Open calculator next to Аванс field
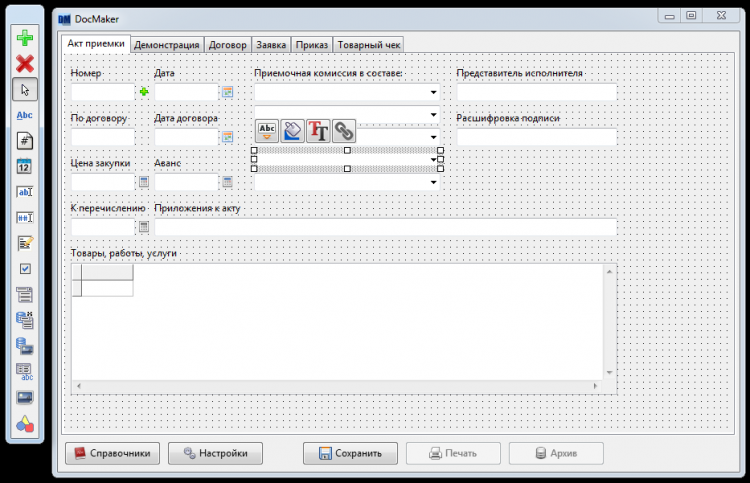Image resolution: width=750 pixels, height=483 pixels. click(228, 182)
